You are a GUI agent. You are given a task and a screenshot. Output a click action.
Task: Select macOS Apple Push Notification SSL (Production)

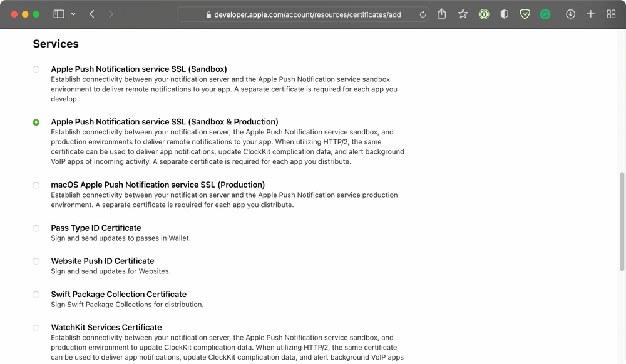36,185
